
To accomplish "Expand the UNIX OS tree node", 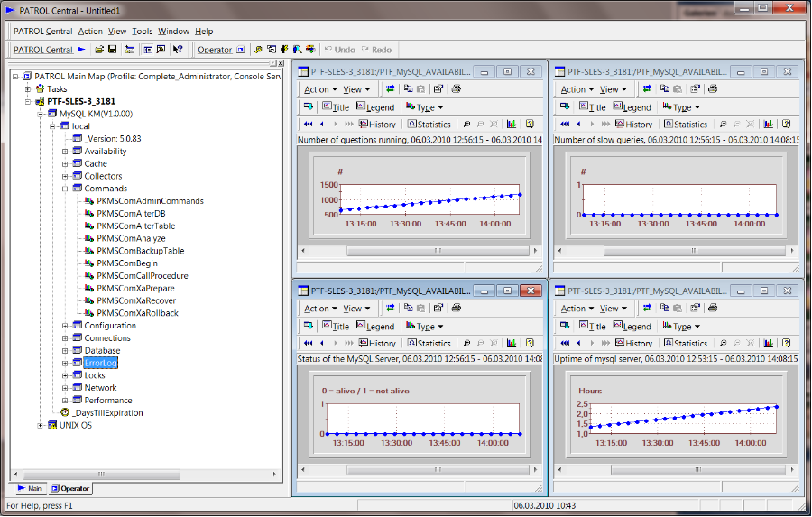I will [40, 425].
